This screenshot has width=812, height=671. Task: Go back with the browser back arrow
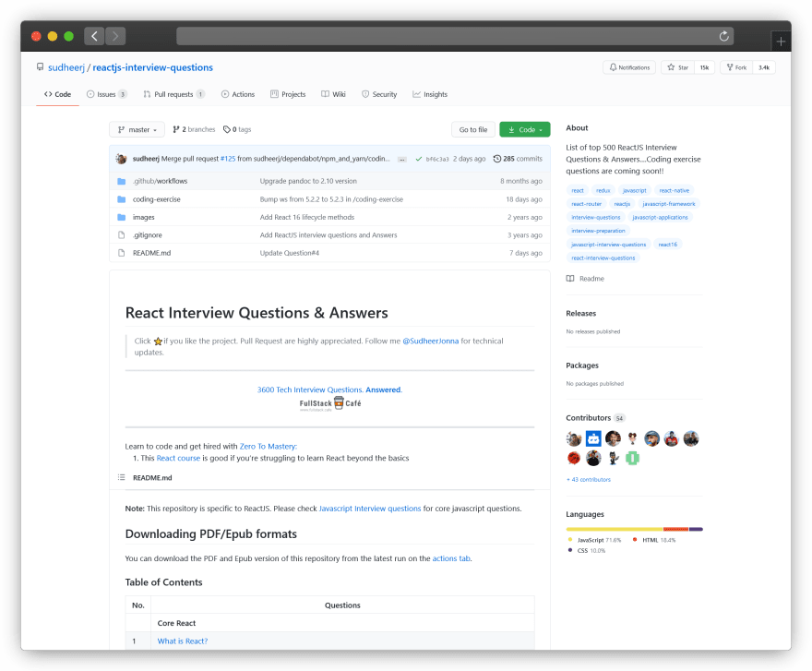coord(94,36)
